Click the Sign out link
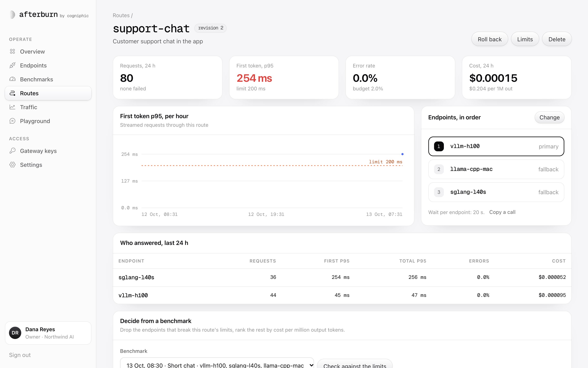Image resolution: width=588 pixels, height=368 pixels. [20, 355]
